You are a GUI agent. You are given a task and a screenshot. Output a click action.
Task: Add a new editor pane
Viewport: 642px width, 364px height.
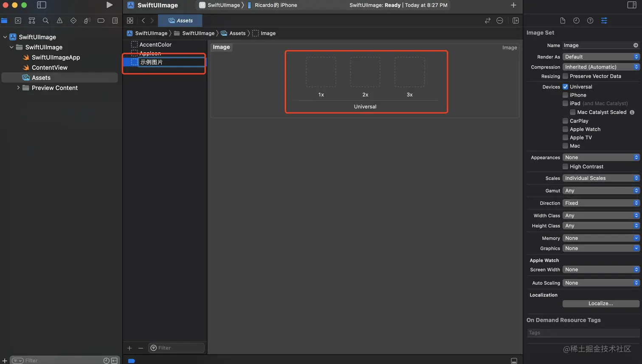[515, 20]
